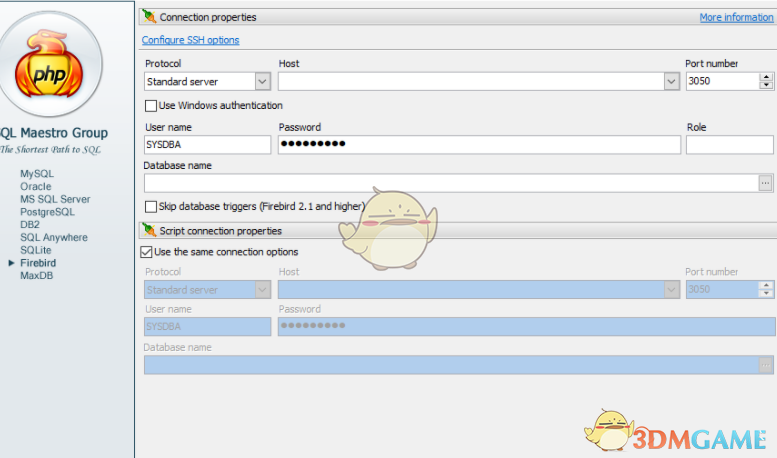Select PostgreSQL in the product list

click(47, 212)
